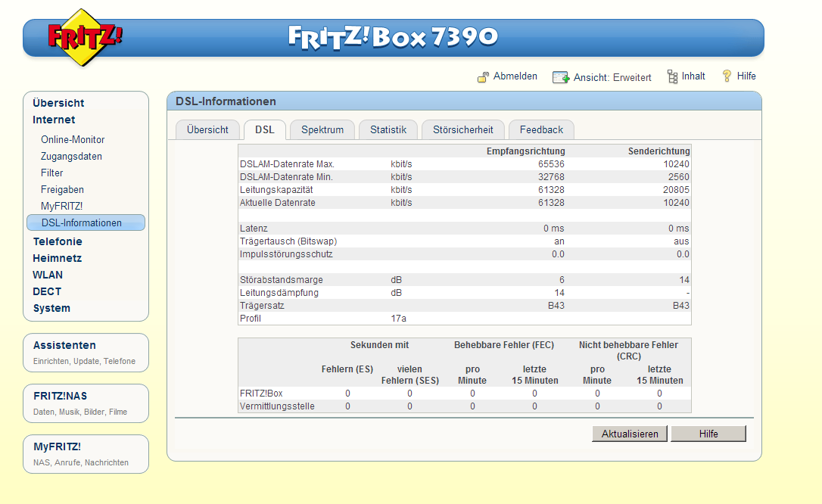
Task: Open Freigaben in the sidebar
Action: point(62,190)
